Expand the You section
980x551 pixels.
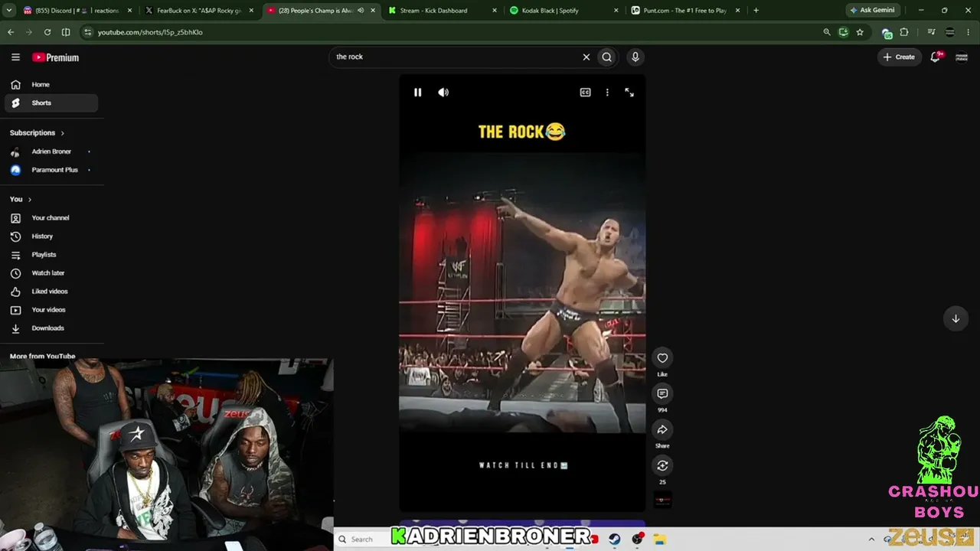(x=21, y=199)
